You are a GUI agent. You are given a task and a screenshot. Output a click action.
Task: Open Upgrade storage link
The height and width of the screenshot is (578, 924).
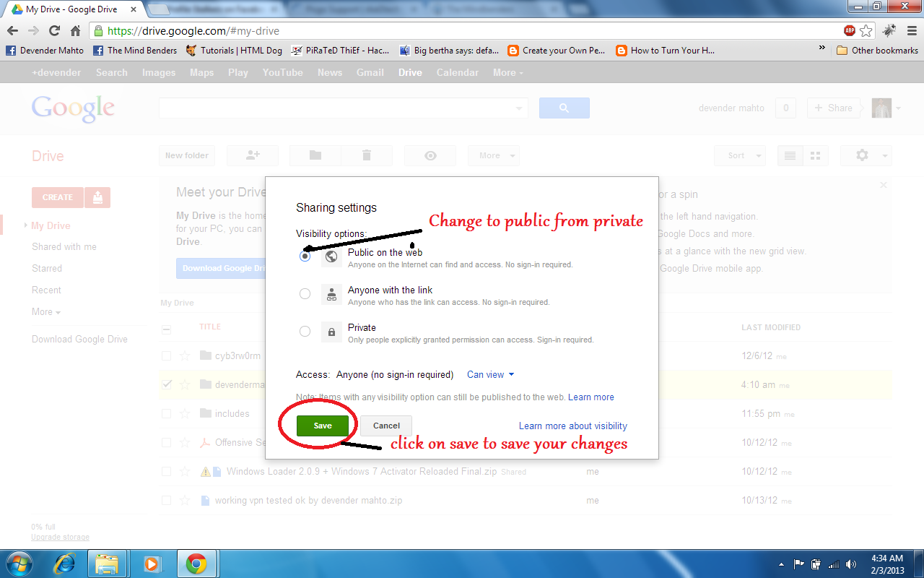[x=61, y=538]
